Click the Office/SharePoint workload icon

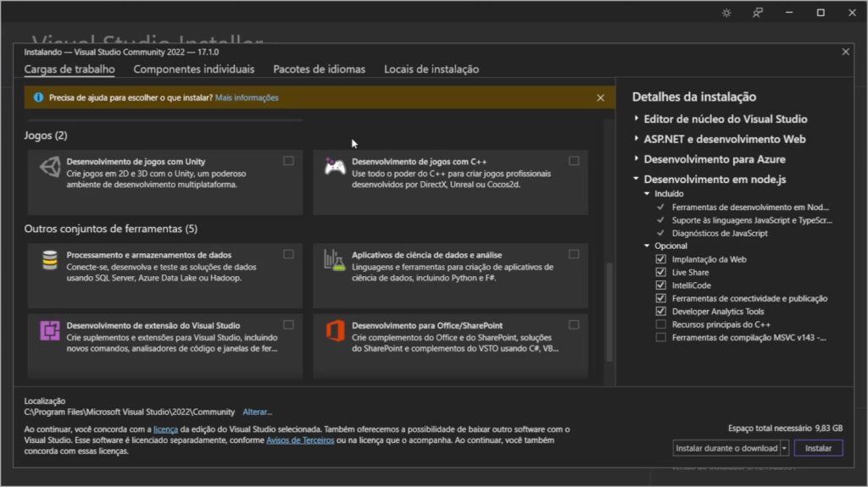(x=335, y=331)
